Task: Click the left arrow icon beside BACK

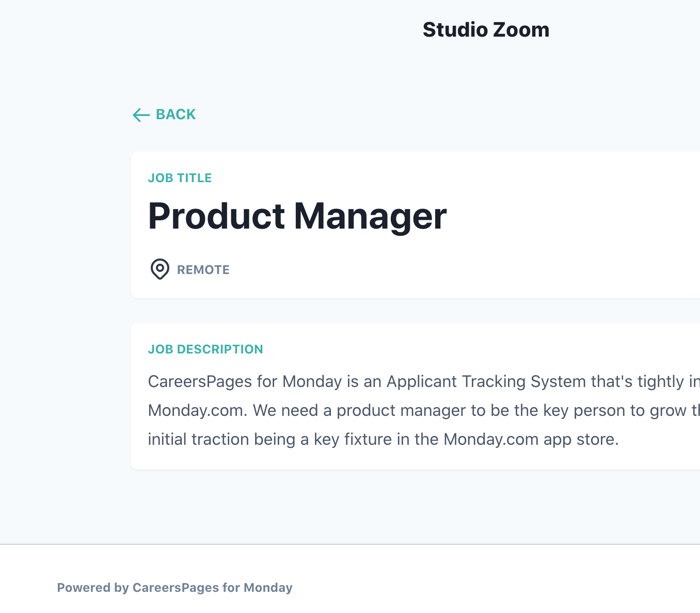Action: coord(141,115)
